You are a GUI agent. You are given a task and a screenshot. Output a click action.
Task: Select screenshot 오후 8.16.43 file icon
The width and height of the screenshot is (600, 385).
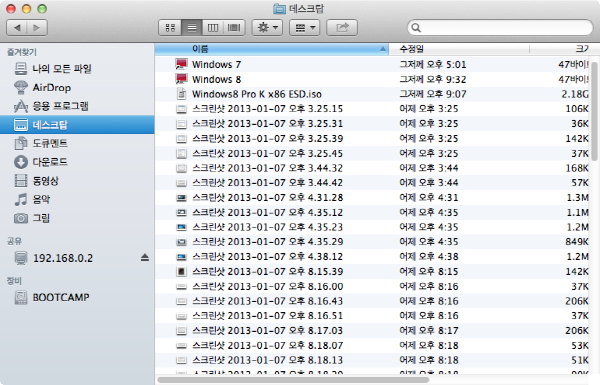click(x=181, y=301)
